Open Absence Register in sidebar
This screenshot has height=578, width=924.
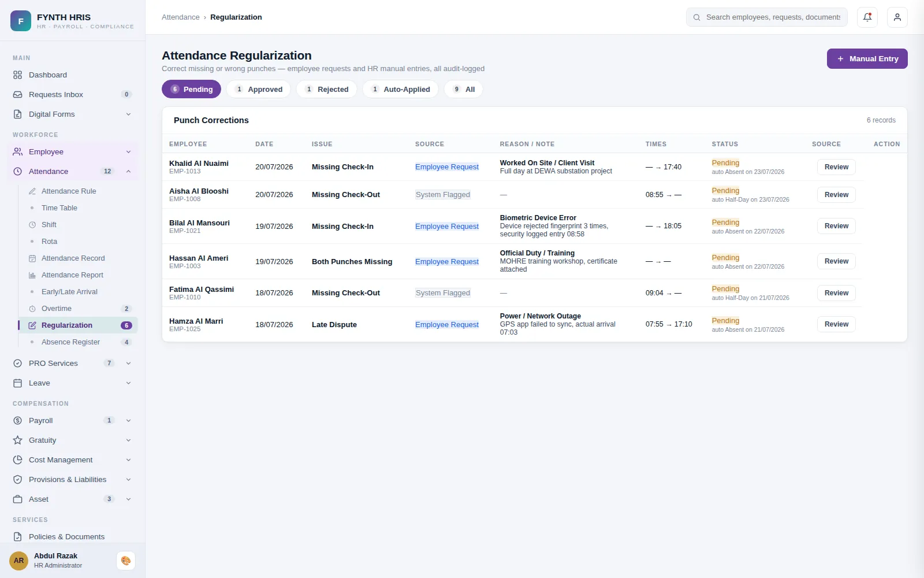coord(78,342)
